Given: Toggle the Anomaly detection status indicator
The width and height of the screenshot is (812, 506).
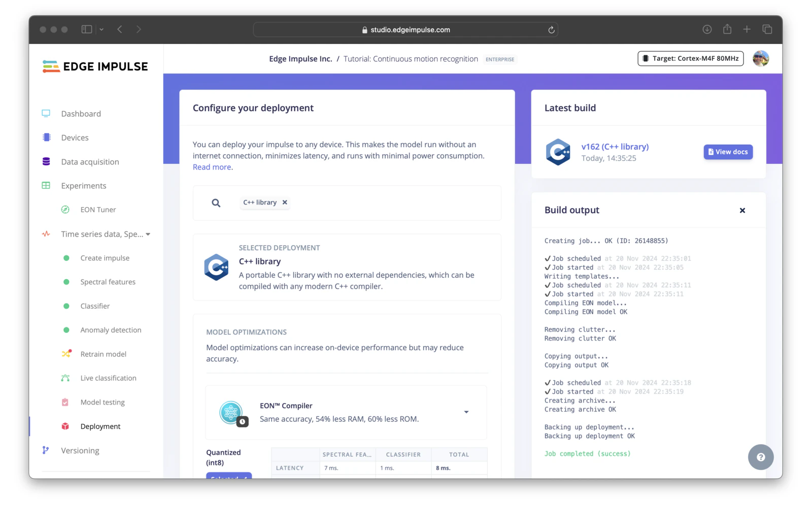Looking at the screenshot, I should 66,329.
